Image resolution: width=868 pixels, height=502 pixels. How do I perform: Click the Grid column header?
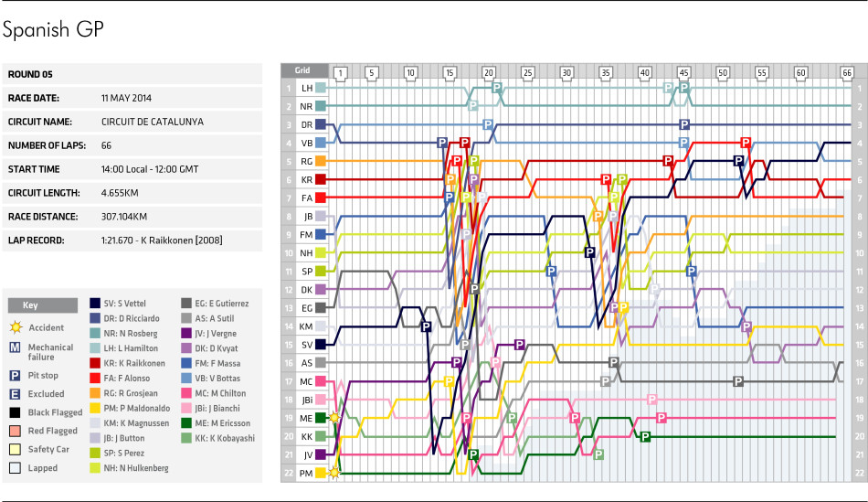[302, 70]
